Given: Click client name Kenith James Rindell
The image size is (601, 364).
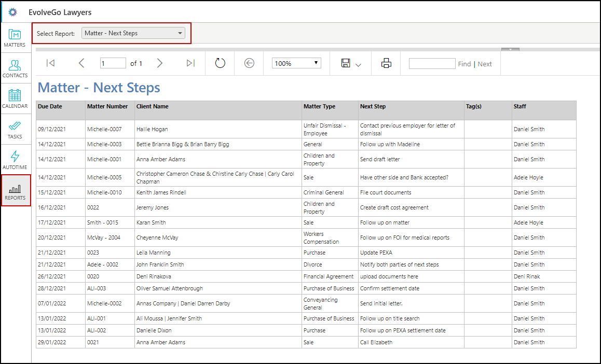Looking at the screenshot, I should pyautogui.click(x=161, y=192).
